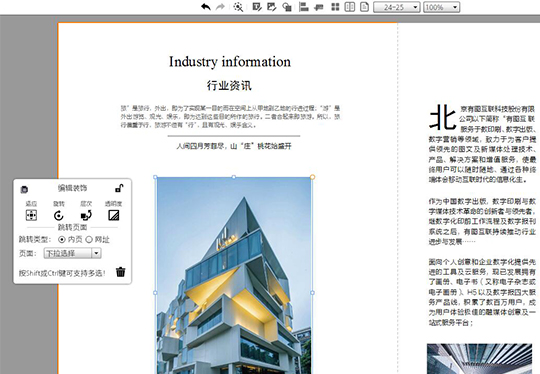This screenshot has width=540, height=374.
Task: Toggle the unlock padlock in edit panel
Action: coord(119,188)
